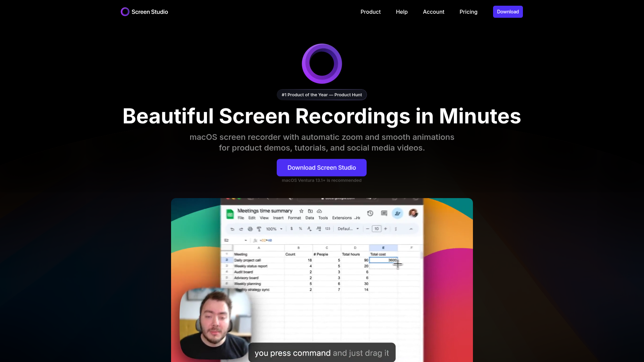Open the Format menu in the Sheets video
644x362 pixels.
[x=294, y=218]
